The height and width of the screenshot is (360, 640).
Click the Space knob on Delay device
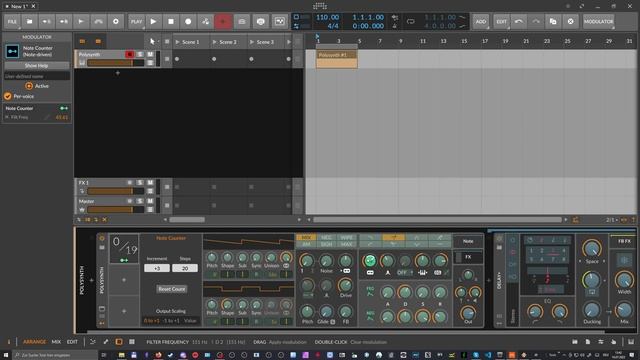pyautogui.click(x=591, y=249)
